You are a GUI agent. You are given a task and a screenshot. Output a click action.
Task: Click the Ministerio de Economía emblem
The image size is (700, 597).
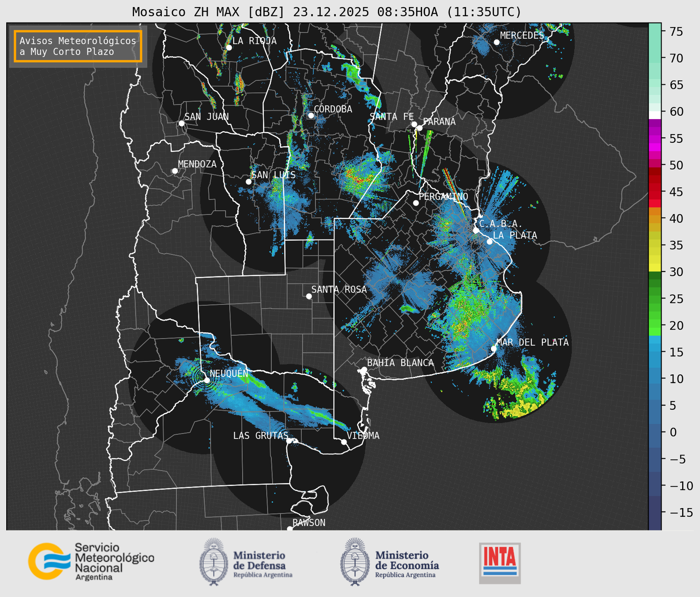(x=355, y=562)
